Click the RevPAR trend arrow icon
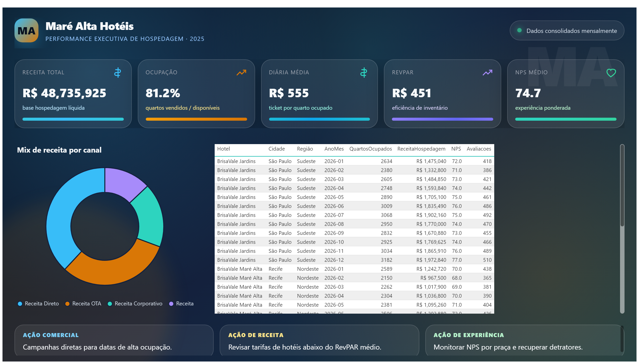This screenshot has height=364, width=639. tap(487, 73)
